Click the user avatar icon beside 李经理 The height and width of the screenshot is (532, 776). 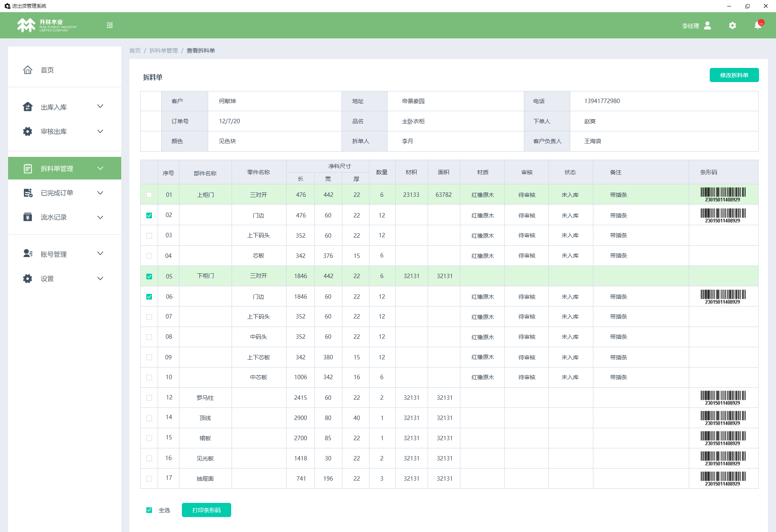707,25
